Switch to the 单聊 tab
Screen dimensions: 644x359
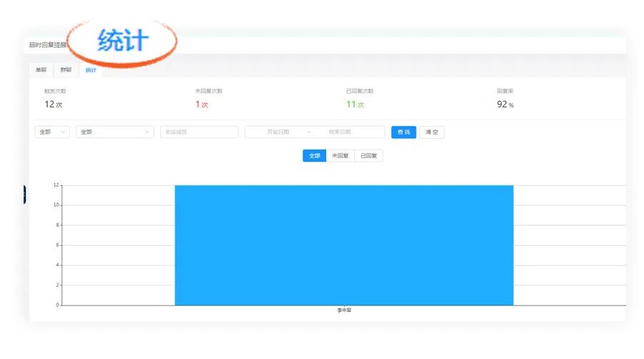41,70
